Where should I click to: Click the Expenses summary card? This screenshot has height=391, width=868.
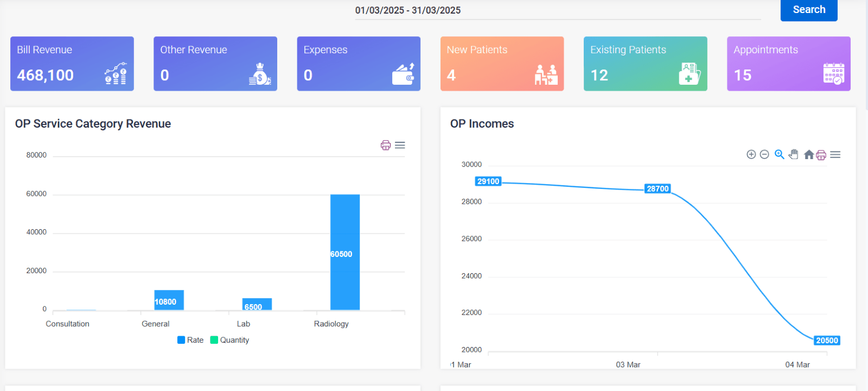tap(359, 64)
